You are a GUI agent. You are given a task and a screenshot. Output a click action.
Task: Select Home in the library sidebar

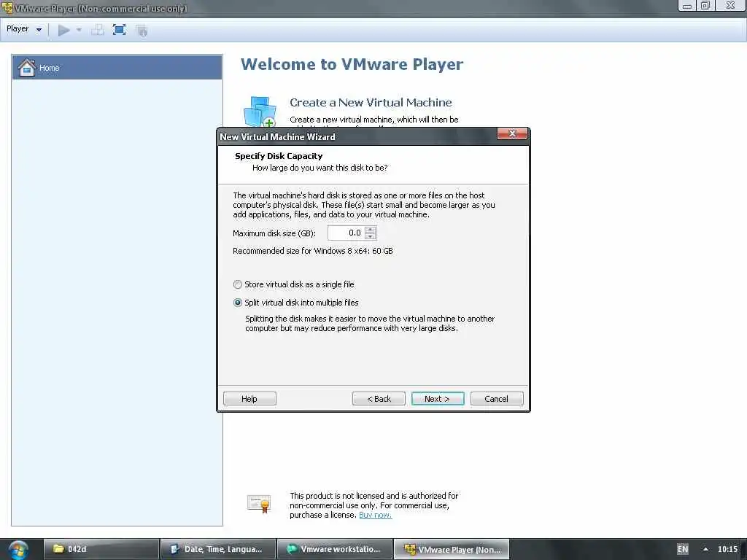coord(117,68)
